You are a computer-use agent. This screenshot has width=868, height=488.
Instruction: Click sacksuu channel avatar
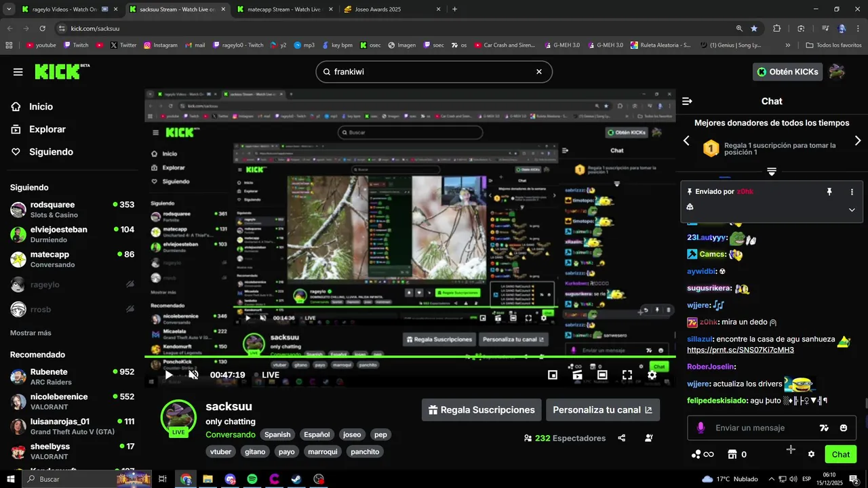tap(178, 417)
